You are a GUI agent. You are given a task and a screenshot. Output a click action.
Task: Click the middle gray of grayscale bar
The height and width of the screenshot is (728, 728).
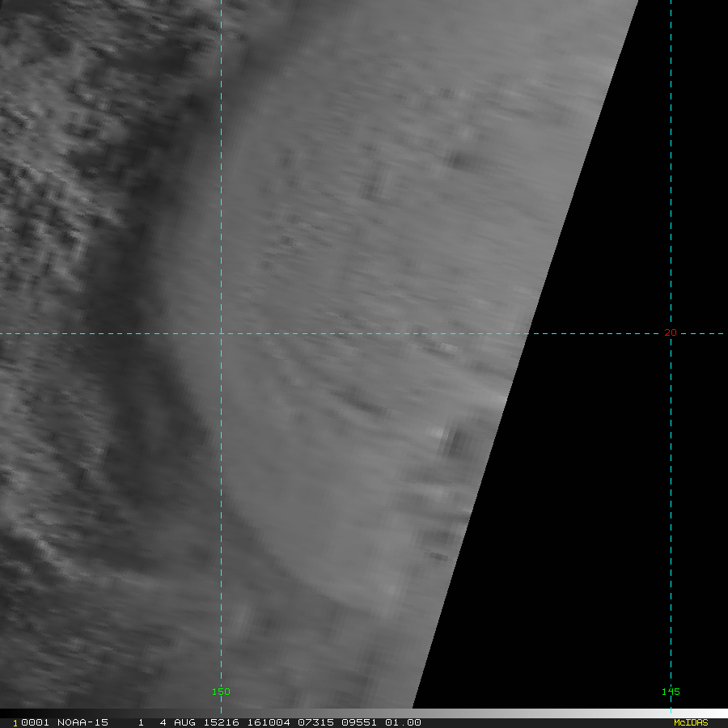point(364,713)
